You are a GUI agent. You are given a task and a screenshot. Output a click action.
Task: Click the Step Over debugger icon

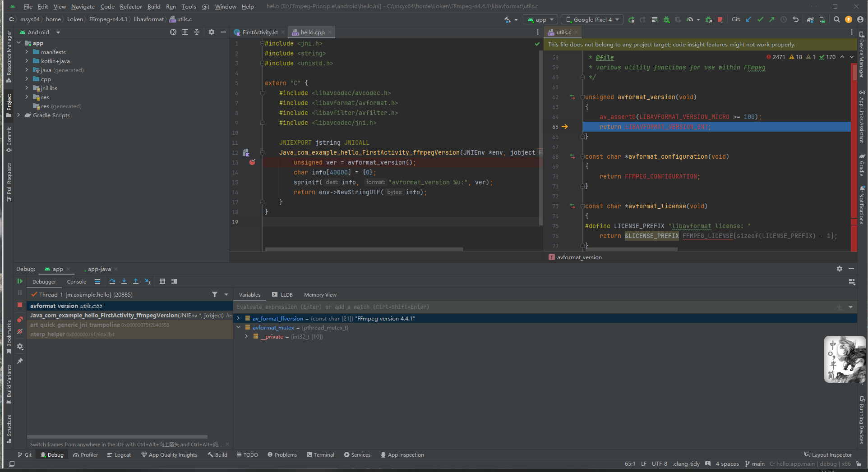click(x=112, y=282)
